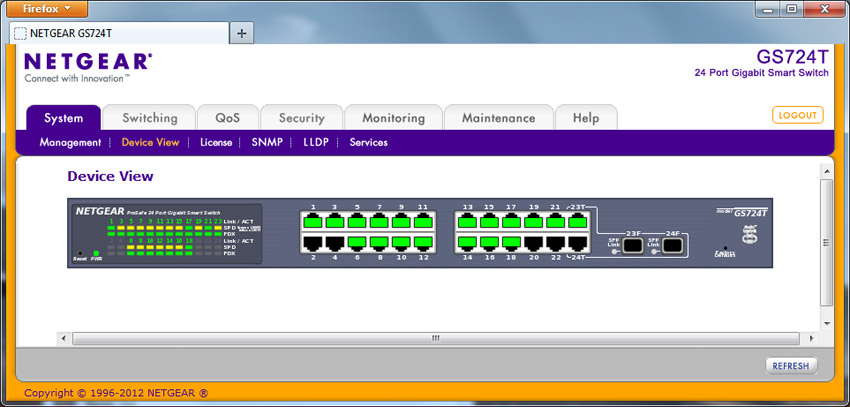Click inactive port 22 jack
The image size is (850, 407).
[x=556, y=243]
